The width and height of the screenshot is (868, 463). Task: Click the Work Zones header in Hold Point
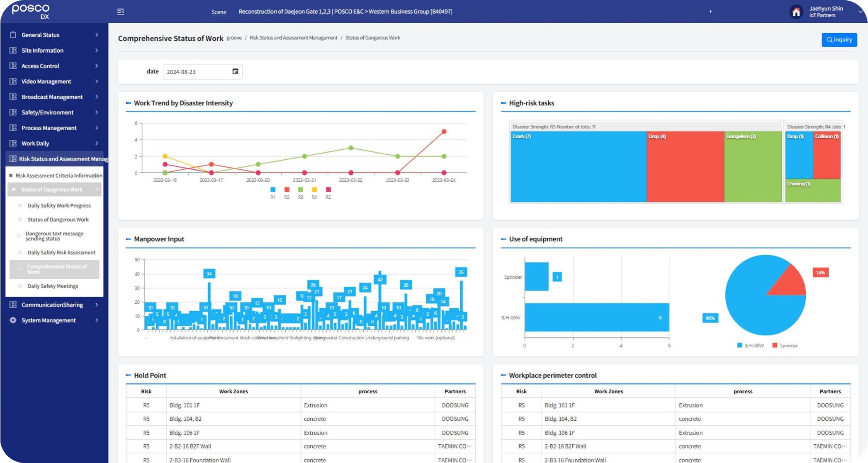pos(233,391)
